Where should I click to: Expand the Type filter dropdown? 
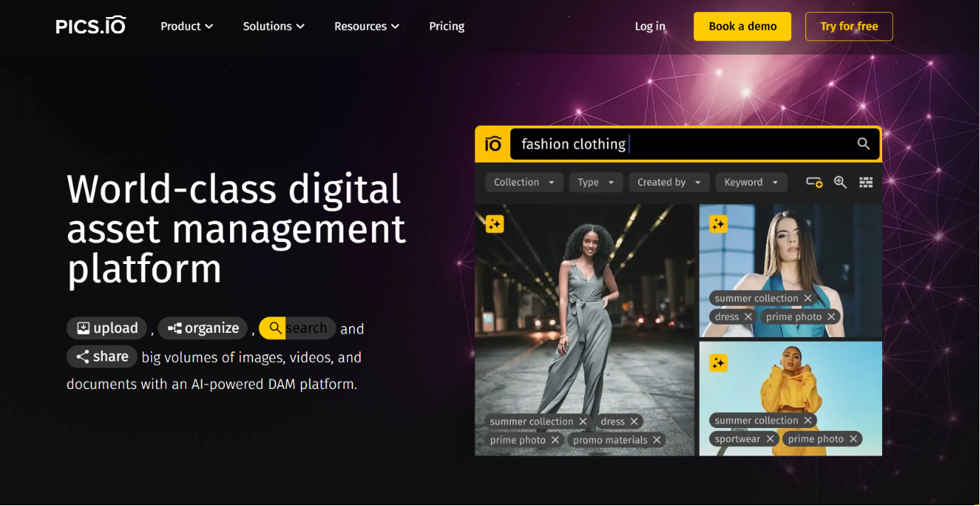[x=596, y=182]
